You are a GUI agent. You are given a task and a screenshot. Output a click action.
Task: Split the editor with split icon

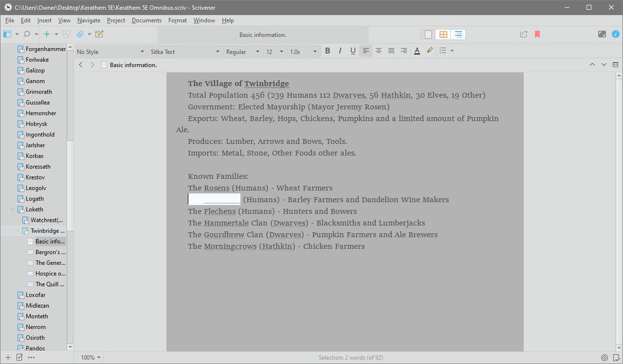pyautogui.click(x=615, y=65)
